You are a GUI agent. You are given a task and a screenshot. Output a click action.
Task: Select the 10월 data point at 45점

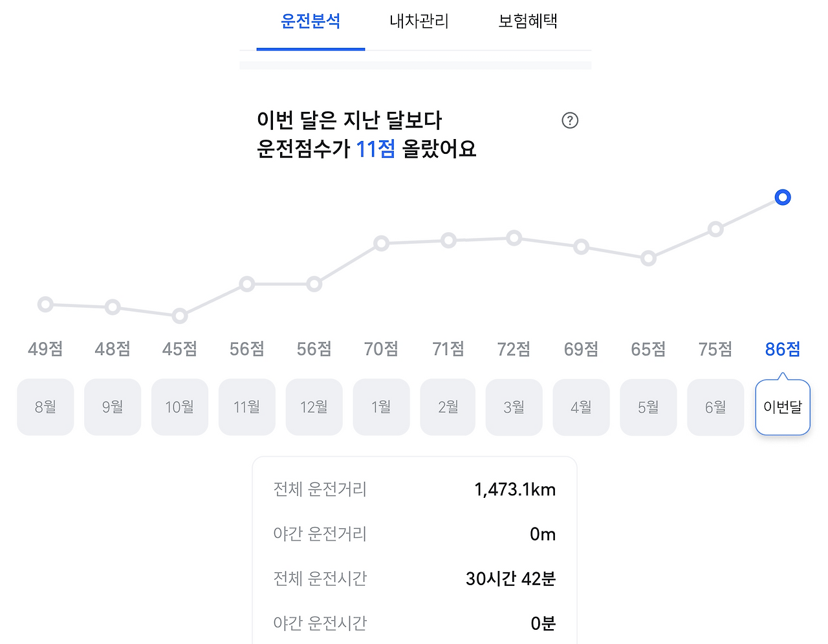(x=180, y=315)
